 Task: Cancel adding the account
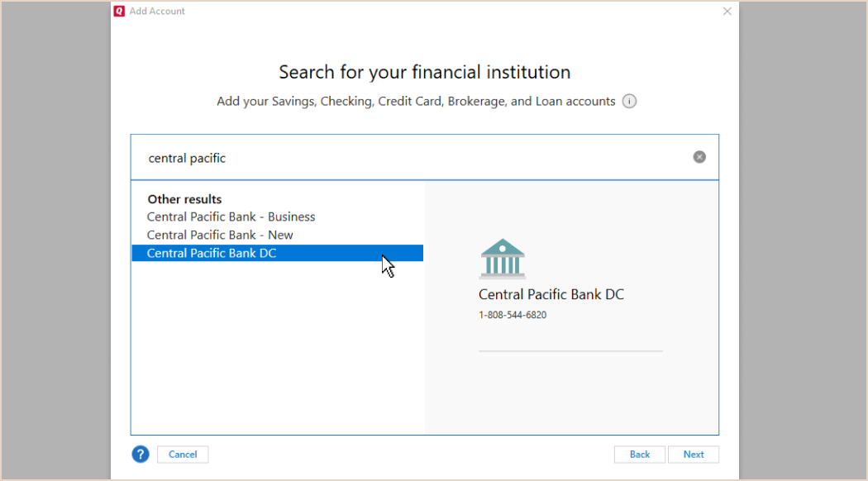[183, 455]
